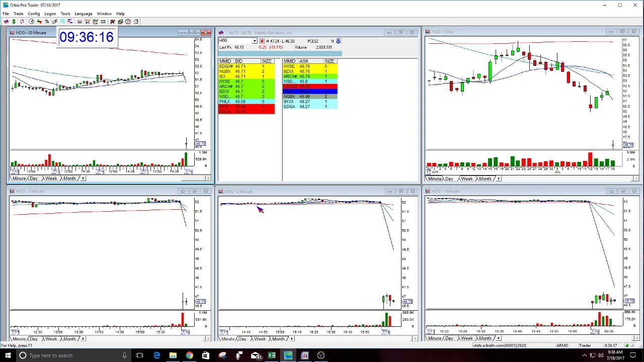This screenshot has height=362, width=644.
Task: Click the red down arrow next to HOG symbol
Action: point(262,41)
